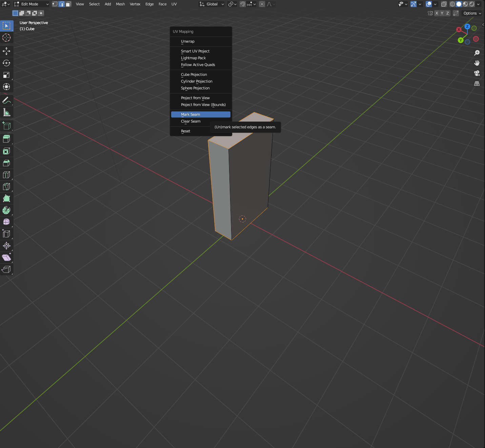Choose Smart UV Project

(x=201, y=51)
